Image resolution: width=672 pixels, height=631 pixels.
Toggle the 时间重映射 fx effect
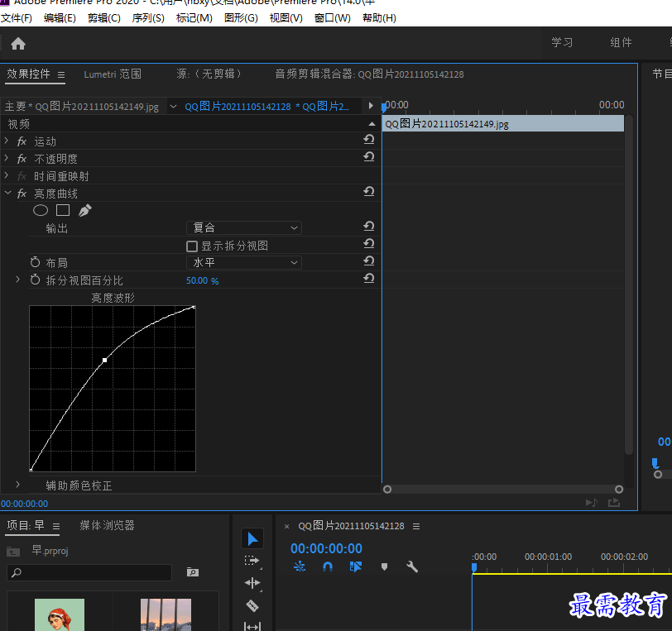tap(22, 176)
